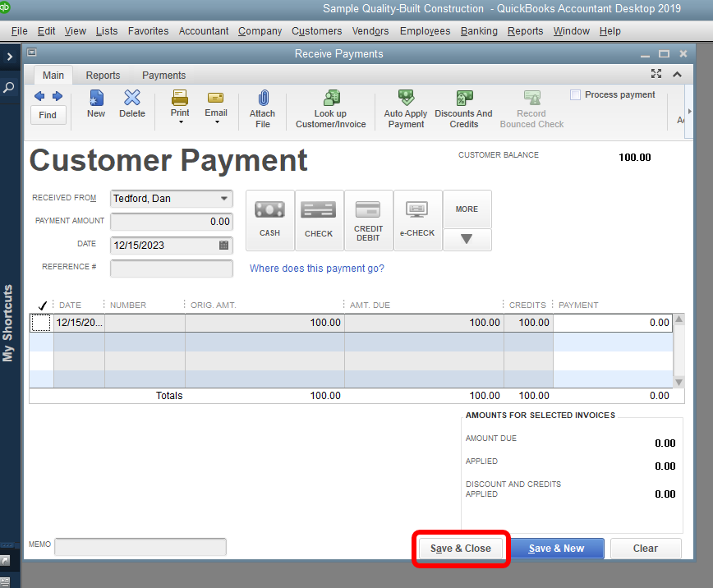Viewport: 713px width, 588px height.
Task: Go to previous payment with left arrow
Action: (x=39, y=96)
